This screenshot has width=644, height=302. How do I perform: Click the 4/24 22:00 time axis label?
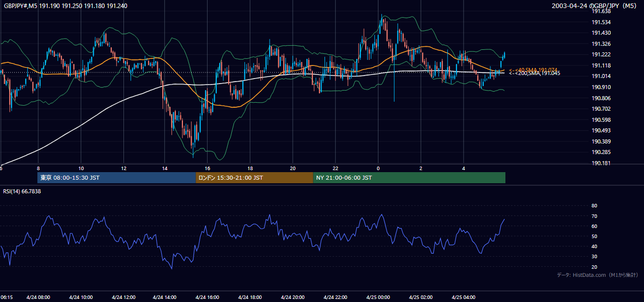tap(335, 297)
